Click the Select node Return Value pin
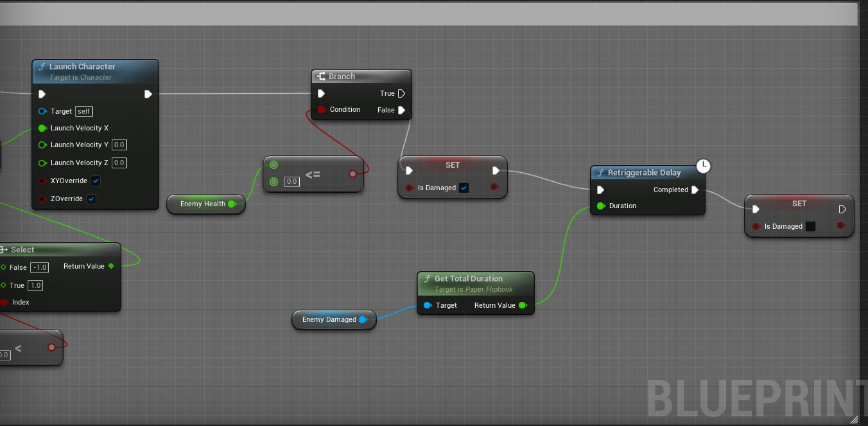 click(112, 267)
